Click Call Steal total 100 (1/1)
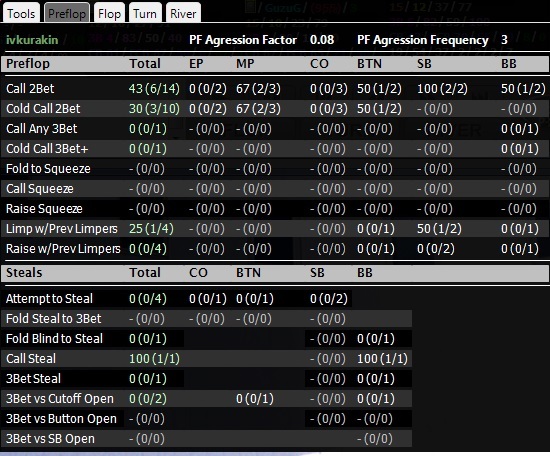550x456 pixels. [x=154, y=358]
